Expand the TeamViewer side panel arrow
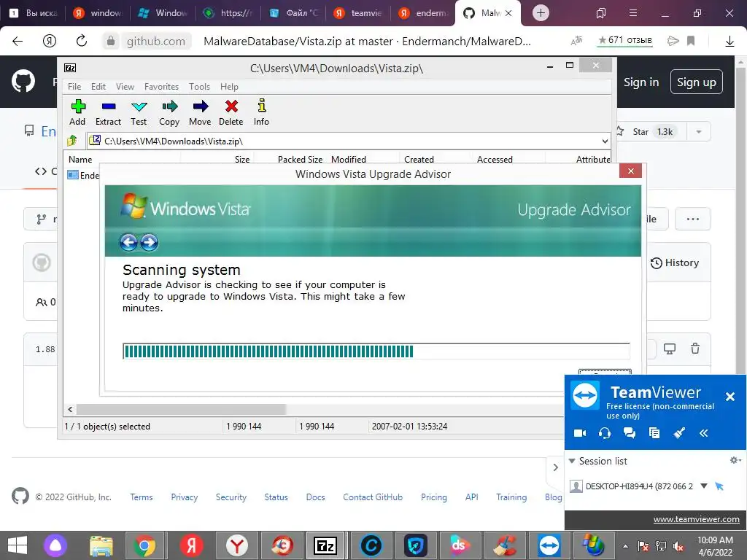The width and height of the screenshot is (747, 560). tap(555, 467)
